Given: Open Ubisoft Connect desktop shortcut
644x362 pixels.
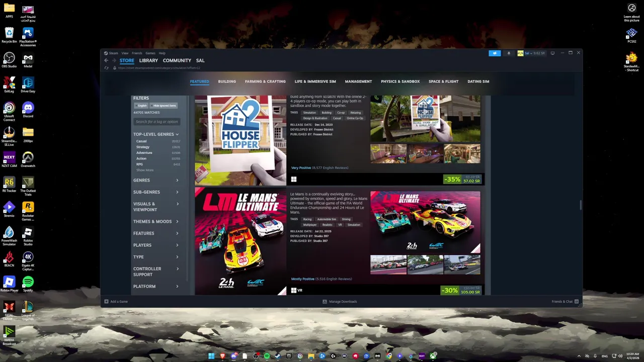Looking at the screenshot, I should pos(9,111).
